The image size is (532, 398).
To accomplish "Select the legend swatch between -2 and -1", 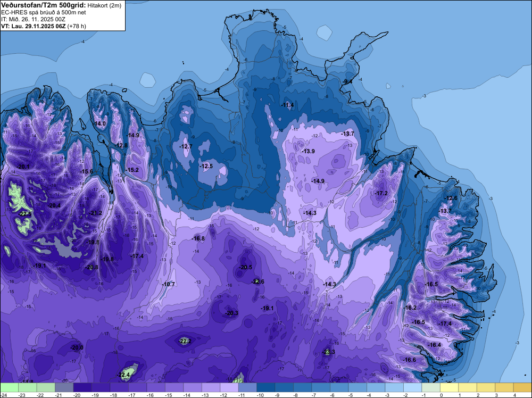I will point(412,387).
